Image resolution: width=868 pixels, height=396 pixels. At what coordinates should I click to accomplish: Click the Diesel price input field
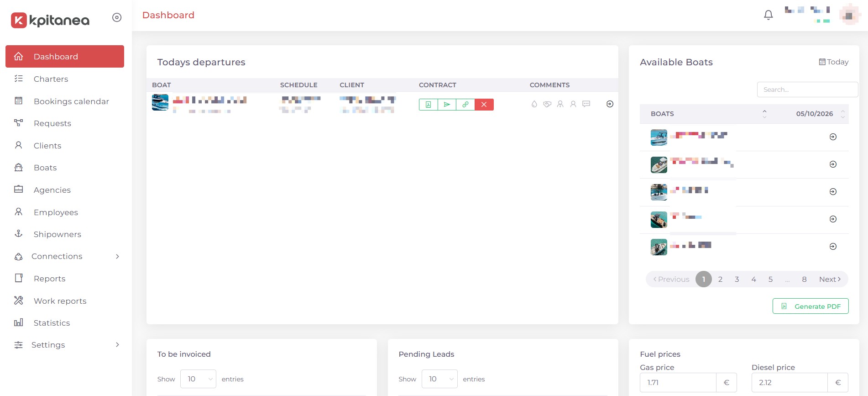790,383
